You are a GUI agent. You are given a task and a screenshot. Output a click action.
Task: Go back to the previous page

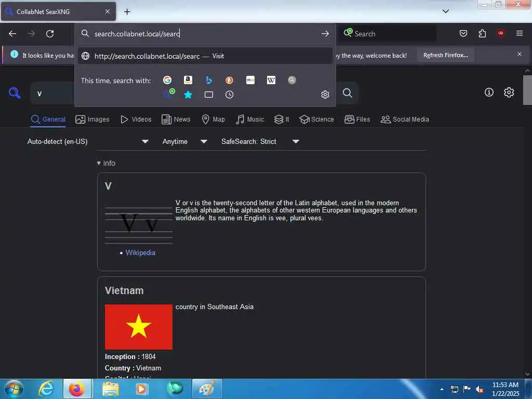click(x=12, y=34)
